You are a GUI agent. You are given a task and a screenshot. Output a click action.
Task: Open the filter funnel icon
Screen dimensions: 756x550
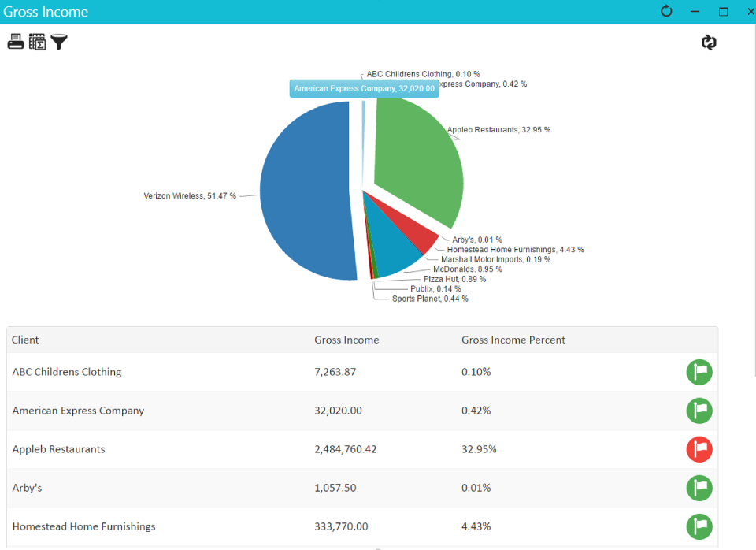[59, 42]
